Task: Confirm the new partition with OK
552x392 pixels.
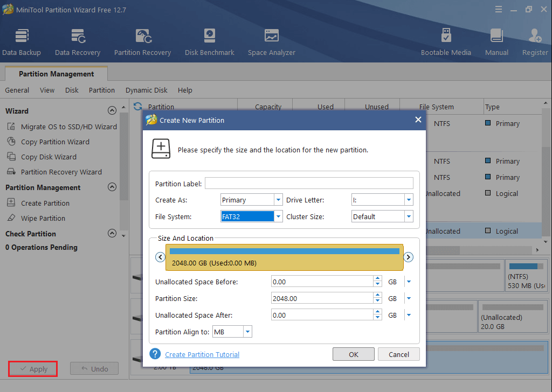Action: pos(354,354)
